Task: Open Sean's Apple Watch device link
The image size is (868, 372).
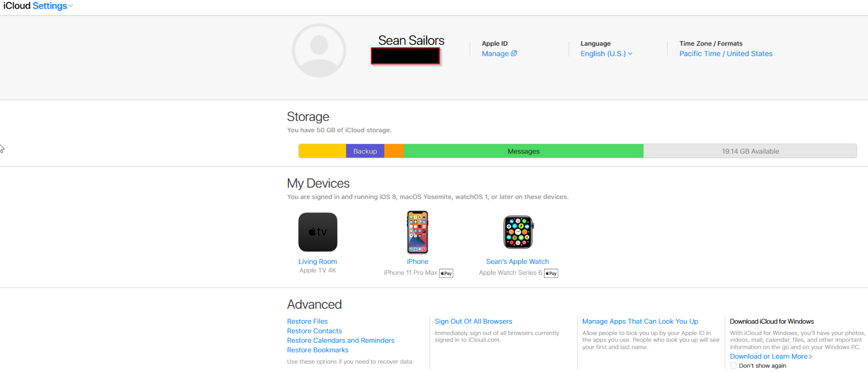Action: click(x=518, y=261)
